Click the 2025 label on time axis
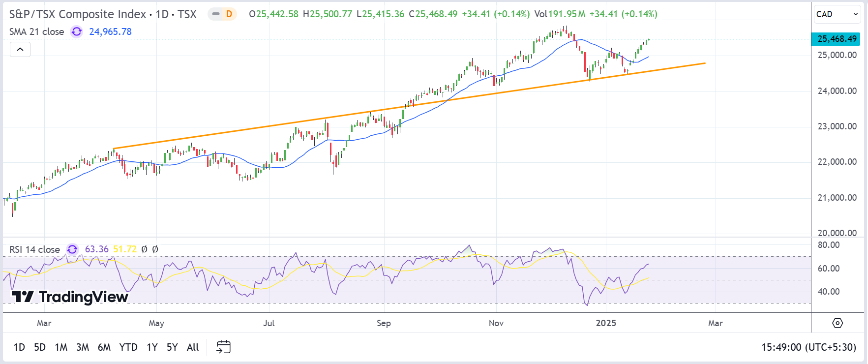 coord(606,323)
